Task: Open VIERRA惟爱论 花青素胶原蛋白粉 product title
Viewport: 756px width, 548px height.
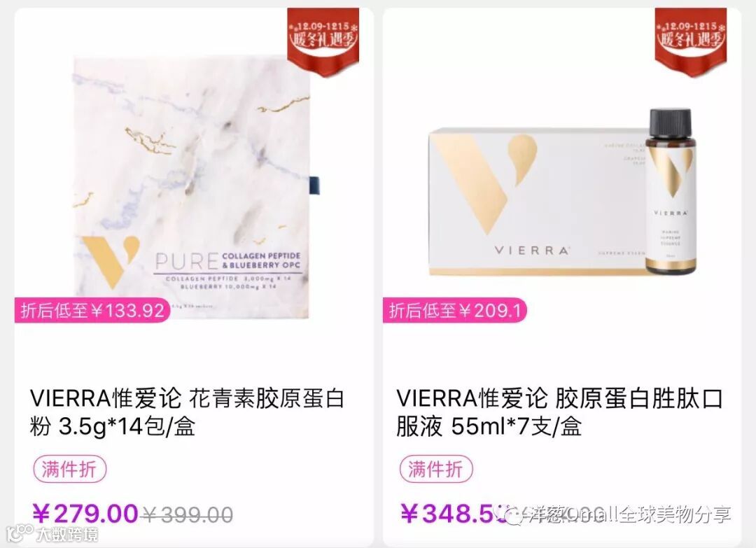Action: [x=187, y=412]
